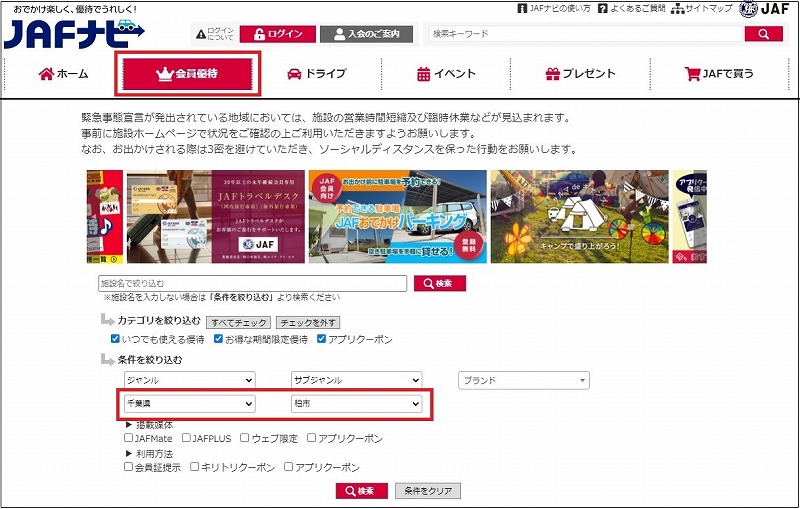The image size is (800, 509).
Task: Open JAFナビの使い方 guide link
Action: pyautogui.click(x=554, y=8)
